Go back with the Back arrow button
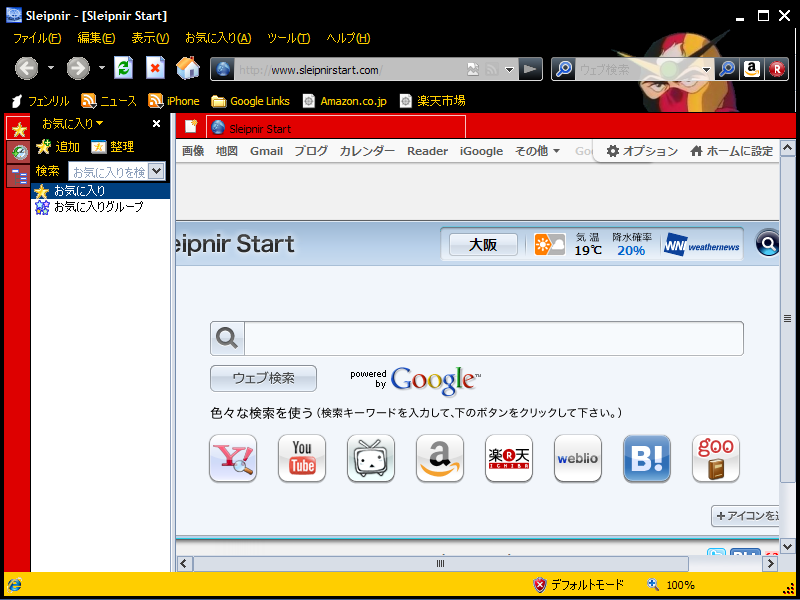The width and height of the screenshot is (800, 600). coord(27,68)
